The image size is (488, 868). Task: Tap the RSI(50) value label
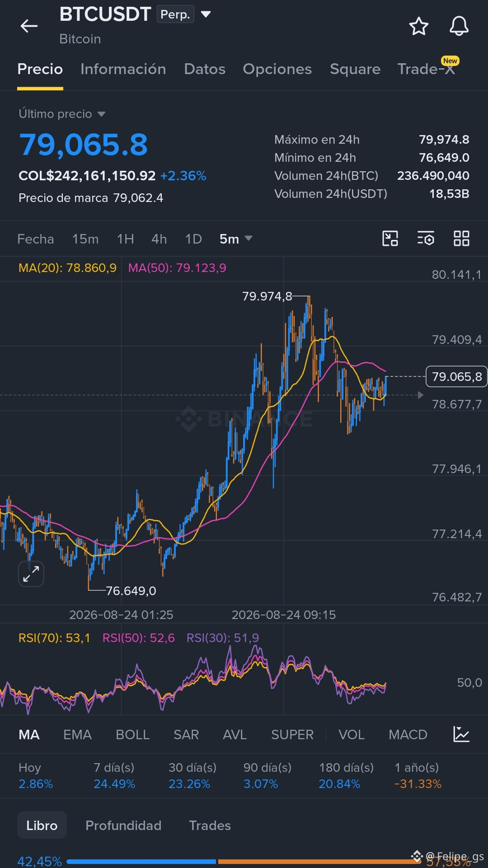[138, 638]
